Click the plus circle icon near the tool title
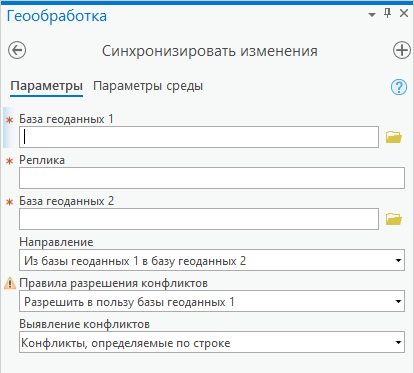The image size is (414, 373). tap(402, 50)
